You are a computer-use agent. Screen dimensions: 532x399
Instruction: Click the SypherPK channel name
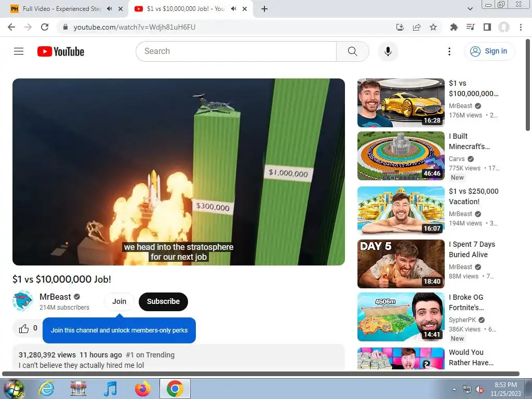coord(462,320)
